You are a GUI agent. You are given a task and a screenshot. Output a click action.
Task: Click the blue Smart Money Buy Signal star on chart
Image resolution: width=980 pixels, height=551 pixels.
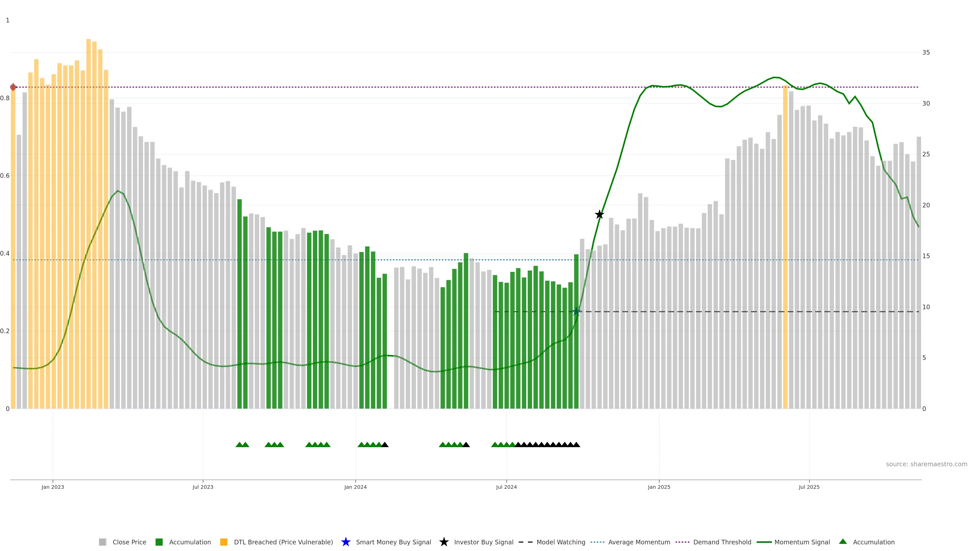click(x=576, y=311)
